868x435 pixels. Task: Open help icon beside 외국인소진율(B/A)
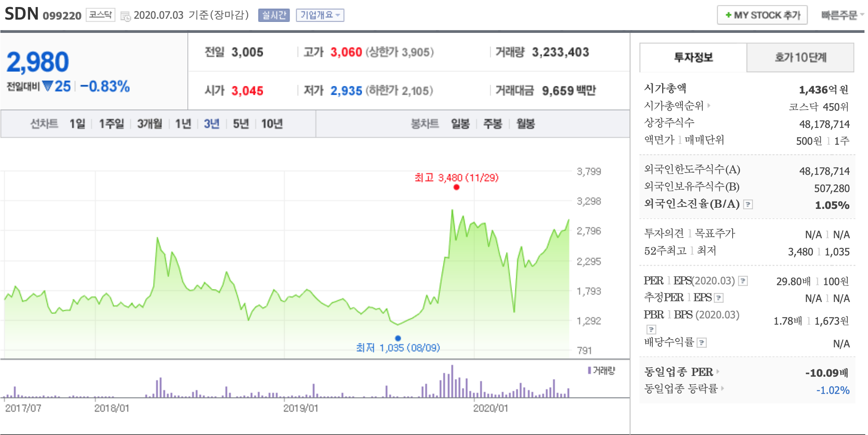(748, 205)
